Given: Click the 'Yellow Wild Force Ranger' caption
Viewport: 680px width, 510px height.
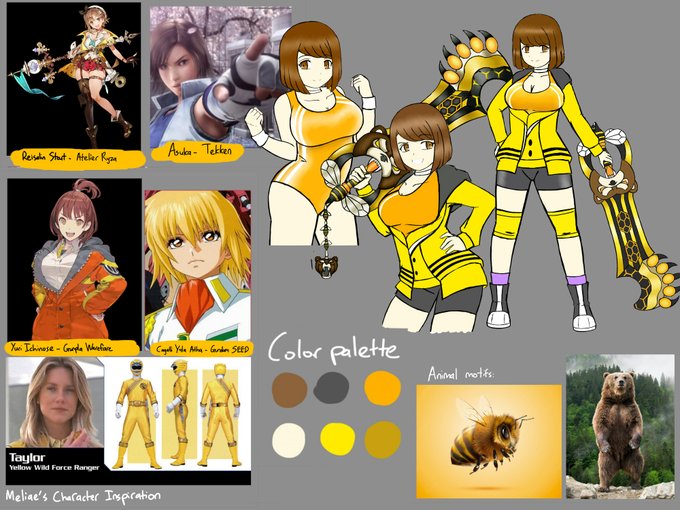Looking at the screenshot, I should click(x=54, y=468).
